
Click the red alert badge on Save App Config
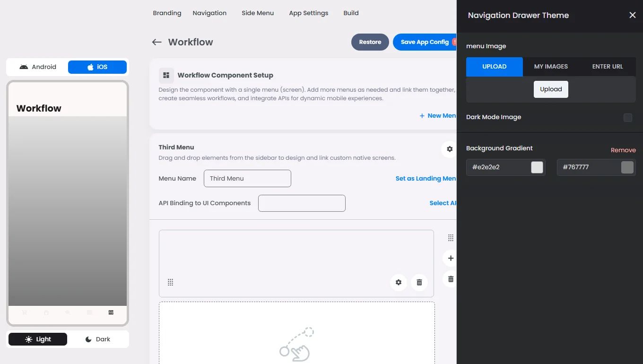pyautogui.click(x=454, y=42)
